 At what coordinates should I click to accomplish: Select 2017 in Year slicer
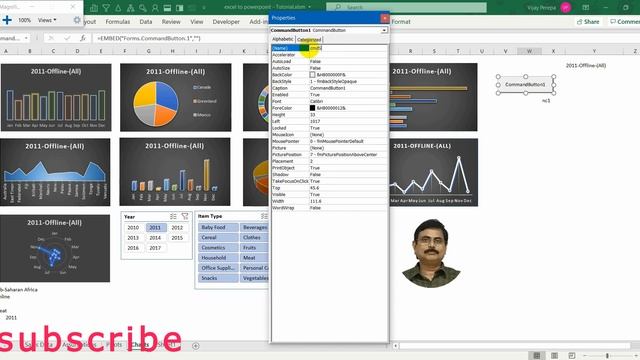(x=155, y=248)
